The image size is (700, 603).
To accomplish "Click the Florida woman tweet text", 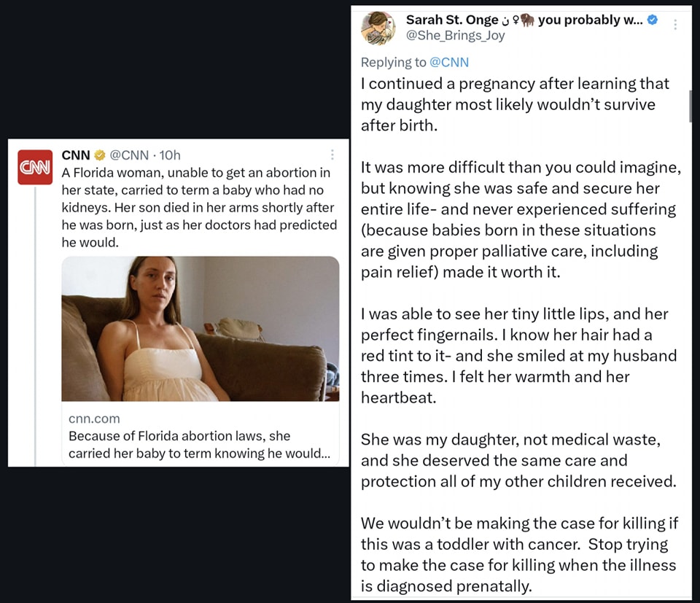I will pyautogui.click(x=197, y=207).
